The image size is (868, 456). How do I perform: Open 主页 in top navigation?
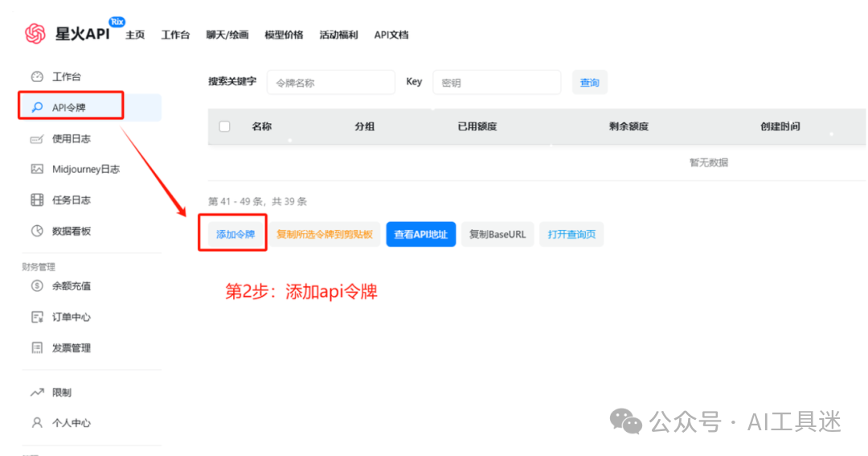pos(135,35)
